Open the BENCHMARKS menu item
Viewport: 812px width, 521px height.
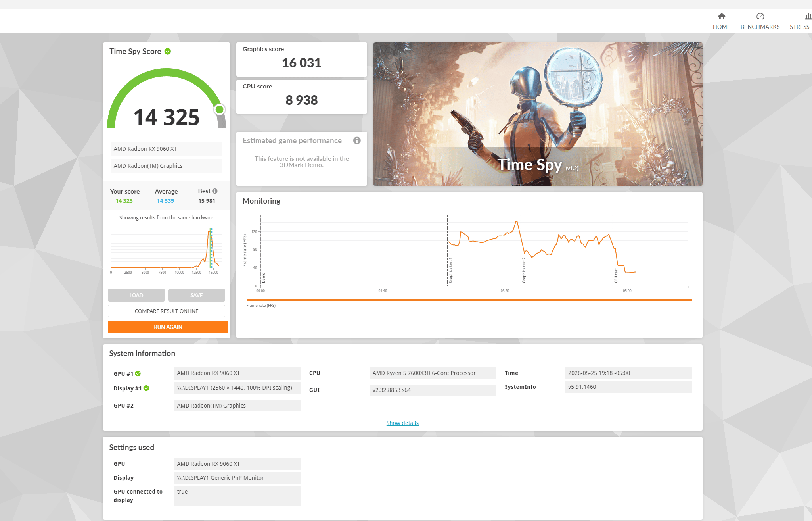[760, 27]
